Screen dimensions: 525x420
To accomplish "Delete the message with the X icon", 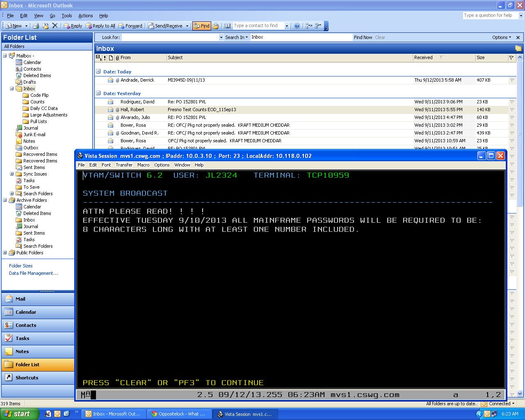I will [55, 26].
